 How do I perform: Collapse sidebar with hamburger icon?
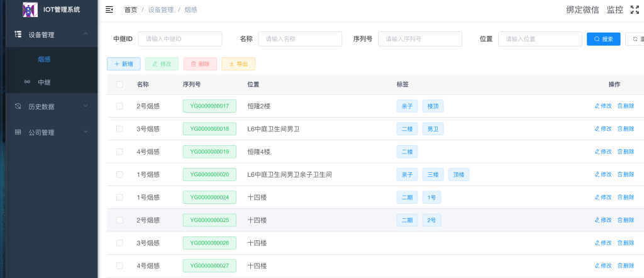point(109,9)
